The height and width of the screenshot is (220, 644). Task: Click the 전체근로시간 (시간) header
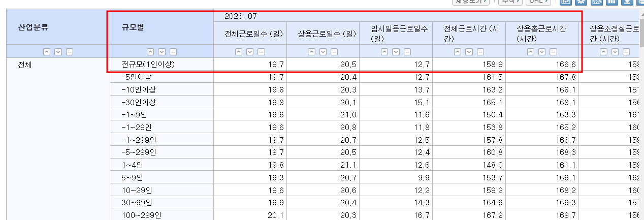472,34
